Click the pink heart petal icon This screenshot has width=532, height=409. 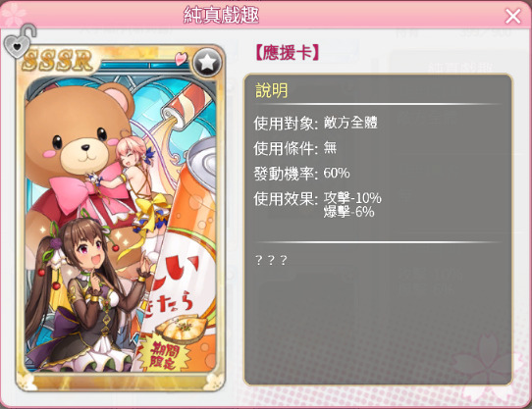click(x=181, y=58)
